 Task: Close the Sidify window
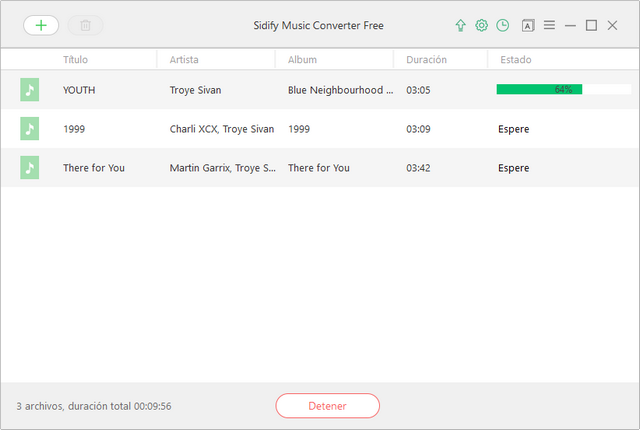point(612,25)
